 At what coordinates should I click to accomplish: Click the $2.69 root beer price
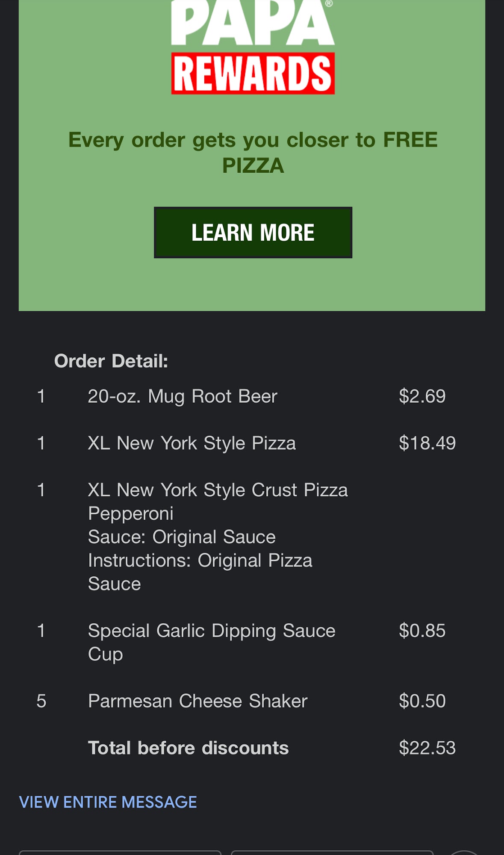422,396
